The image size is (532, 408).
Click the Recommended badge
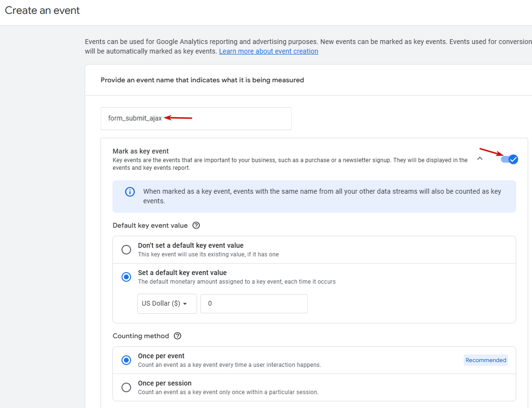click(486, 360)
